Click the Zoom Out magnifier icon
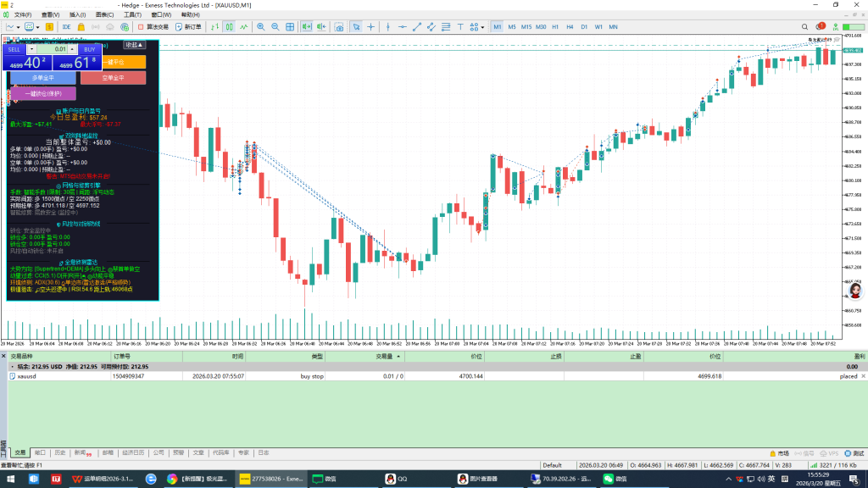 pos(275,26)
